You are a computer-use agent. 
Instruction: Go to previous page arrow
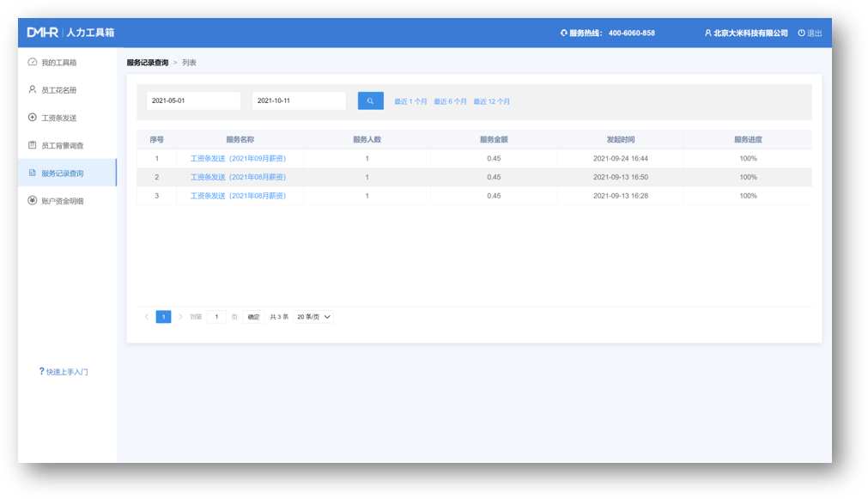[x=147, y=317]
